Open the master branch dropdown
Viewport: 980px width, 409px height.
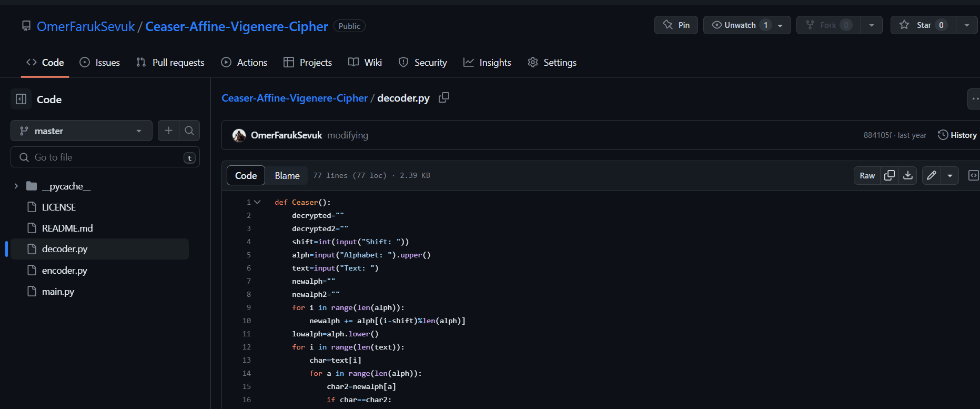82,131
